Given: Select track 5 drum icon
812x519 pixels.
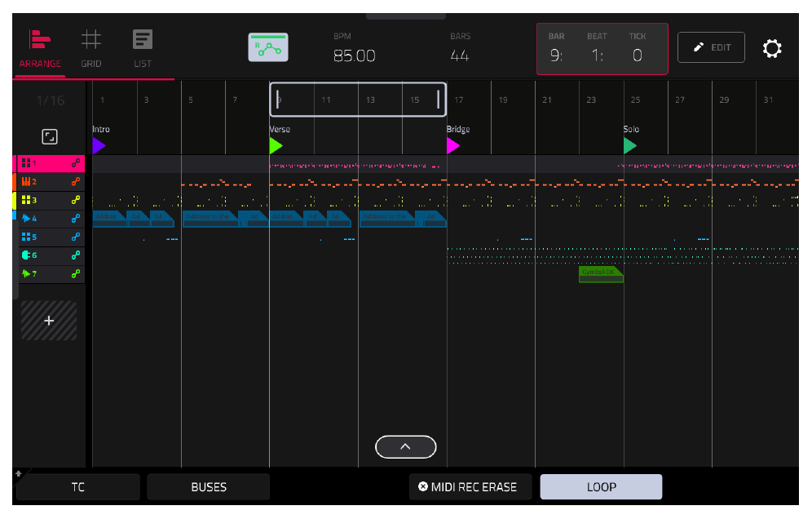Looking at the screenshot, I should coord(26,237).
